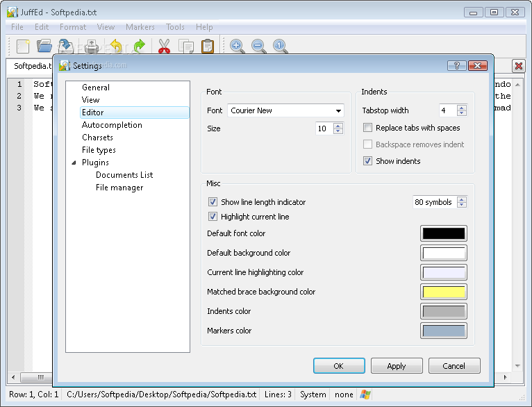Select Charsets settings category
Image resolution: width=532 pixels, height=407 pixels.
[x=97, y=138]
